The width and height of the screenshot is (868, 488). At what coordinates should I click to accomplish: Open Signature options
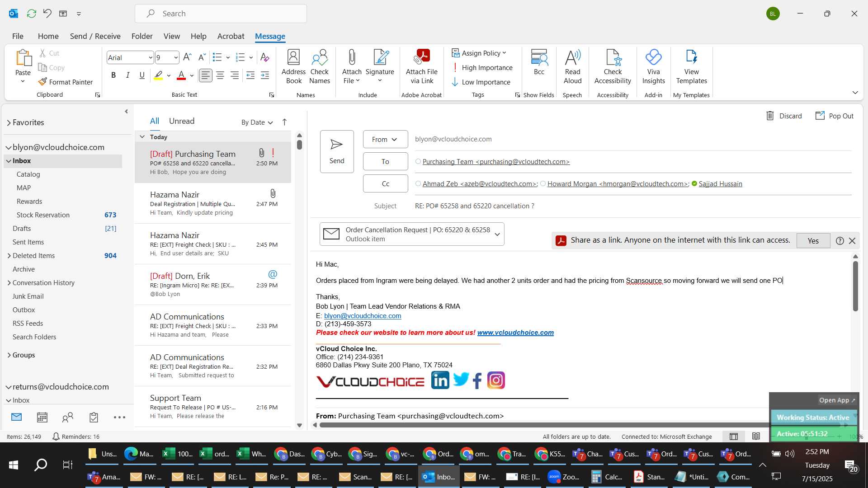(x=380, y=67)
